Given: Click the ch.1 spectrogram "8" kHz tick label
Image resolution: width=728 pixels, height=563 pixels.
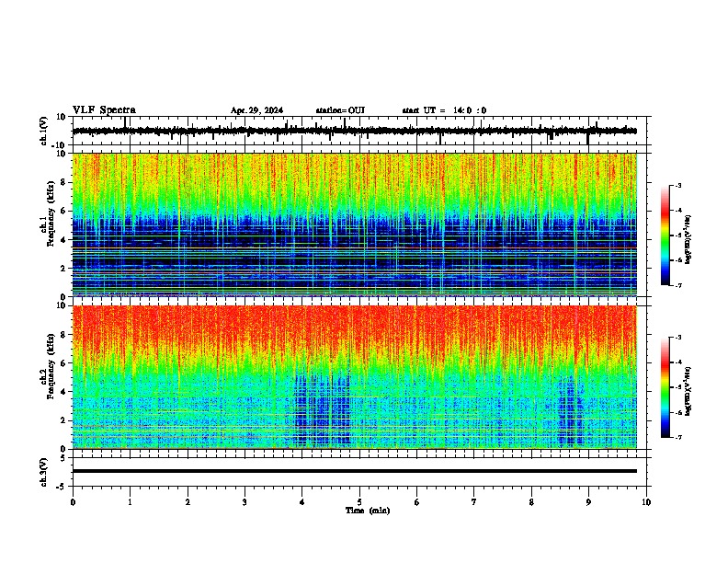Looking at the screenshot, I should [x=63, y=182].
